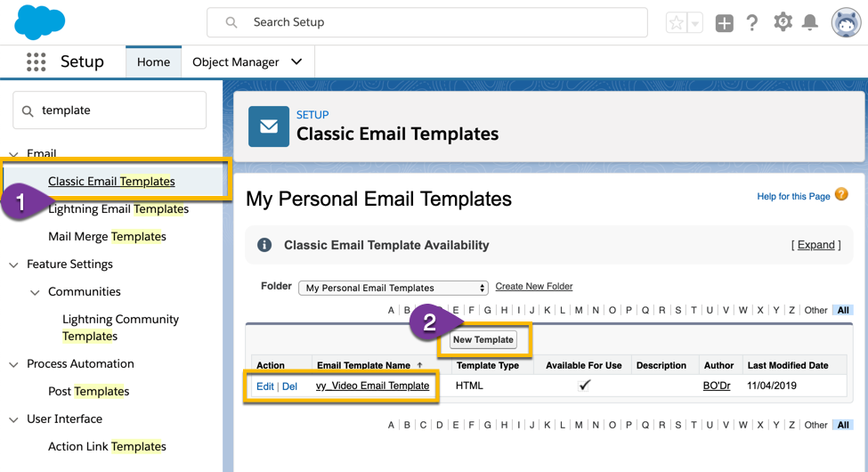This screenshot has height=472, width=868.
Task: Click the Template Type column header
Action: (488, 365)
